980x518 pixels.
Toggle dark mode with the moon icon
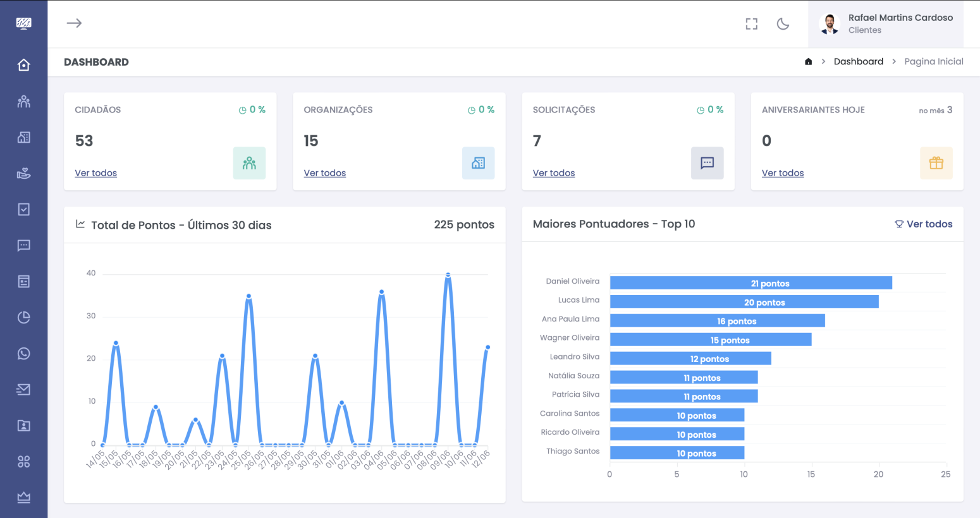(x=783, y=24)
